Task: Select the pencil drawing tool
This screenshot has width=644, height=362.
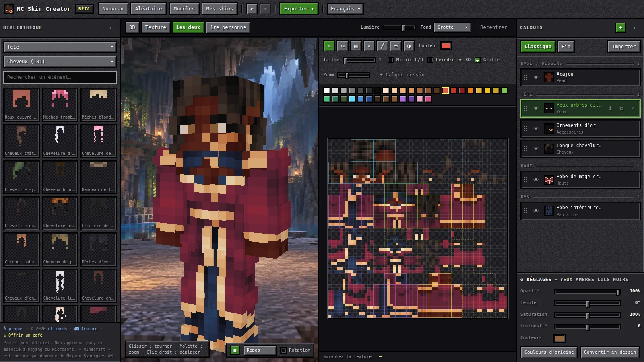Action: coord(329,46)
